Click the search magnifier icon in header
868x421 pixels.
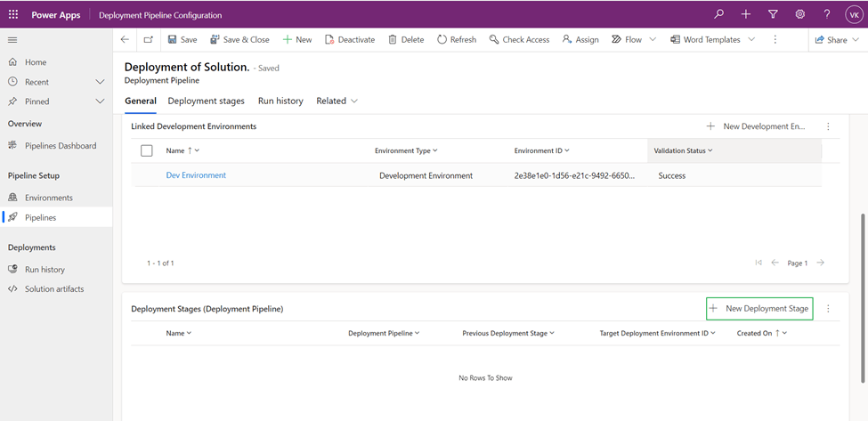pyautogui.click(x=719, y=15)
